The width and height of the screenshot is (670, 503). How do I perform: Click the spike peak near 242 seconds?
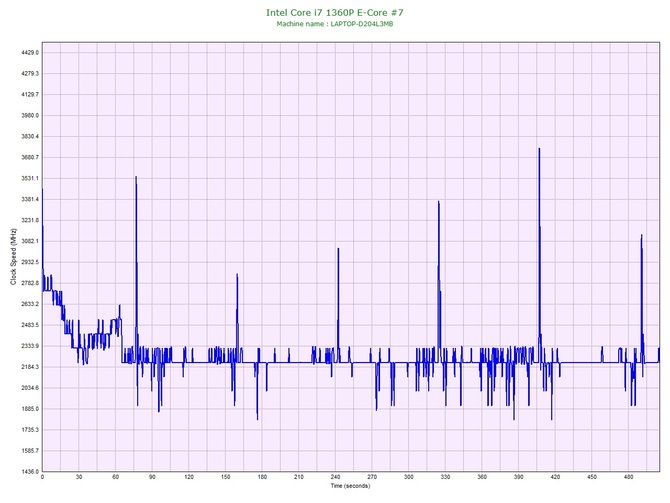pyautogui.click(x=338, y=249)
